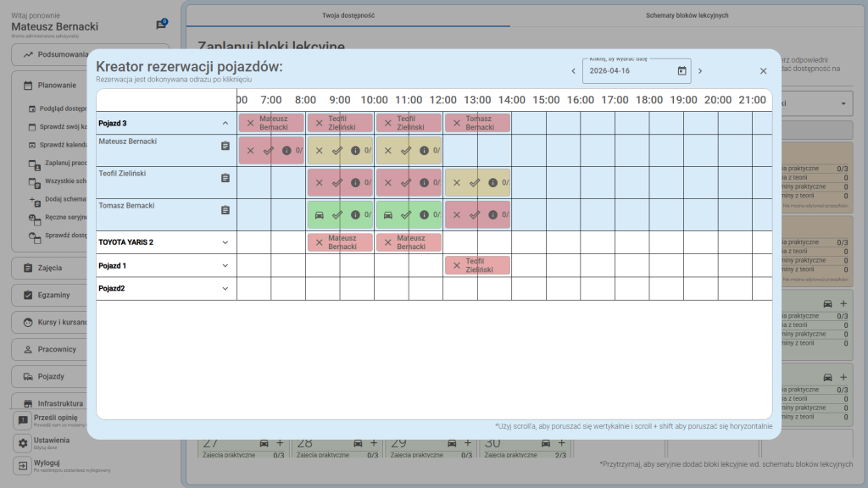This screenshot has height=488, width=868.
Task: Open the calendar picker icon in date field
Action: point(682,71)
